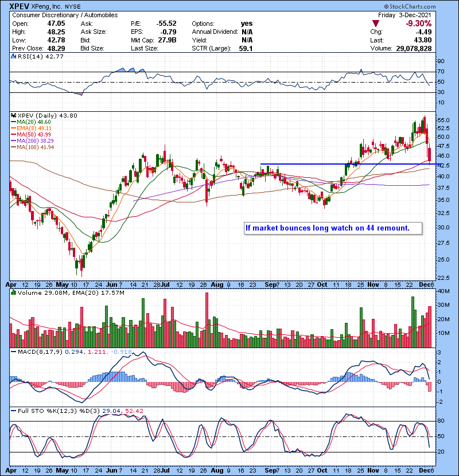This screenshot has height=476, width=459.
Task: Click the MA(100) 41.94 legend entry
Action: [33, 147]
